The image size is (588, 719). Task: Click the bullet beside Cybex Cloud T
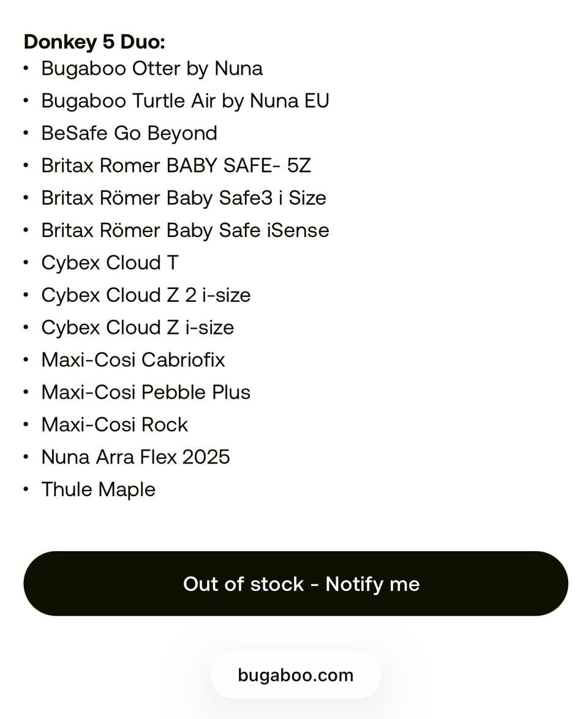click(26, 263)
